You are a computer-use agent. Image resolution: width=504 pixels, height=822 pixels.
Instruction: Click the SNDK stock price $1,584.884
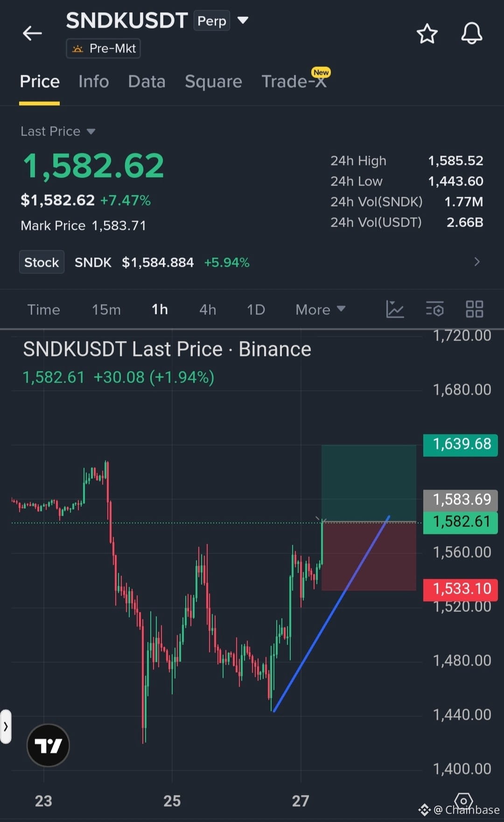158,262
